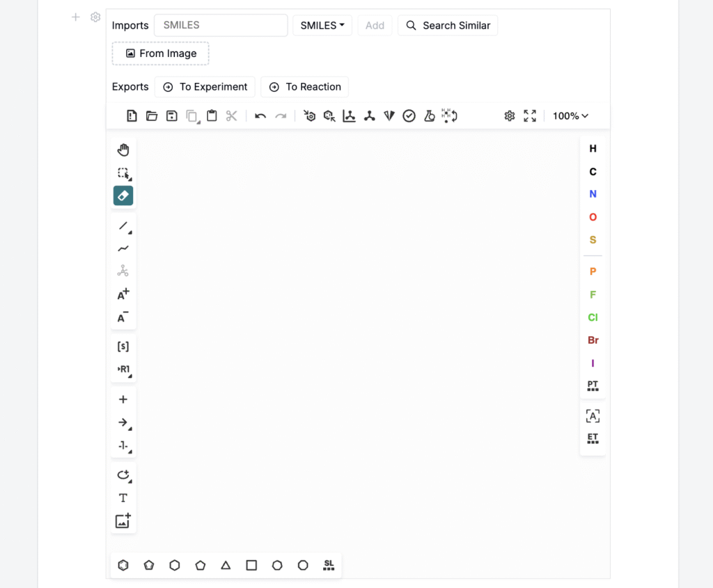The image size is (713, 588).
Task: Open the SMILES format dropdown
Action: [322, 26]
